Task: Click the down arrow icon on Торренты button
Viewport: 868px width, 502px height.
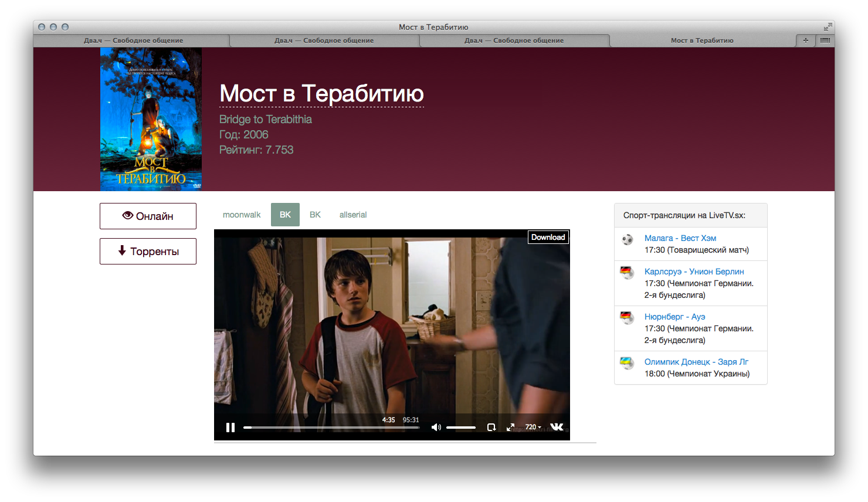Action: coord(122,250)
